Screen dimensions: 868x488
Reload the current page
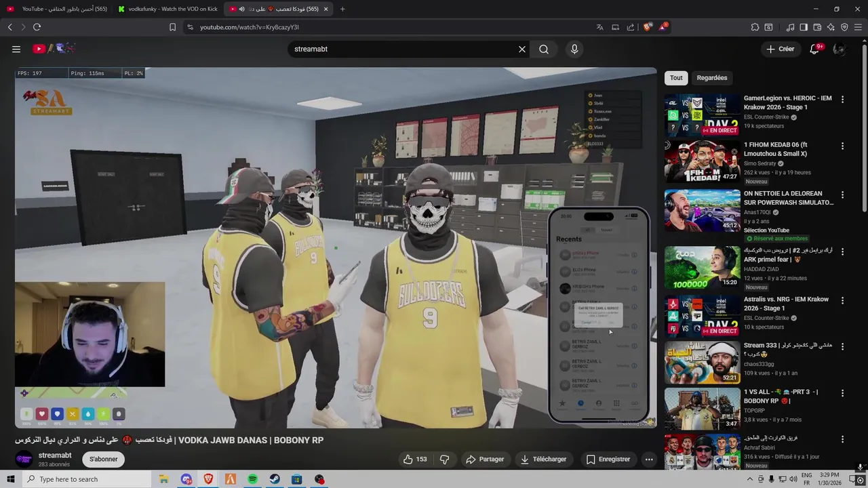click(x=37, y=27)
